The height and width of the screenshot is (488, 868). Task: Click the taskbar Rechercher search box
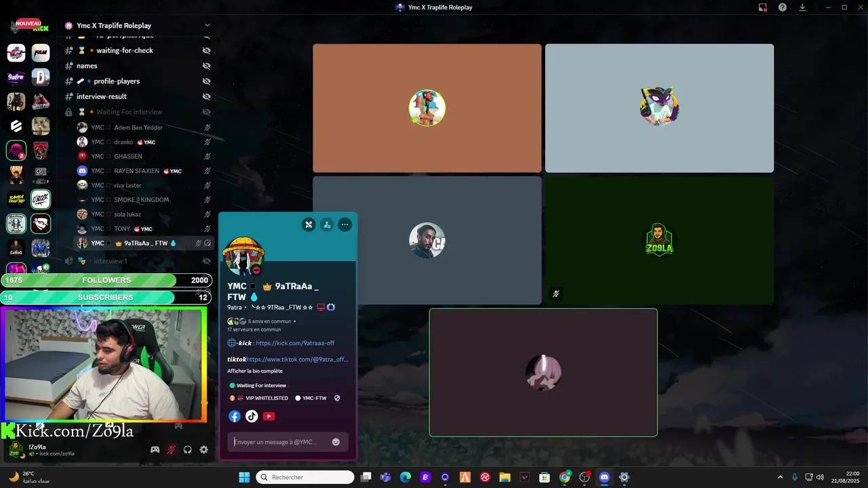(x=305, y=477)
